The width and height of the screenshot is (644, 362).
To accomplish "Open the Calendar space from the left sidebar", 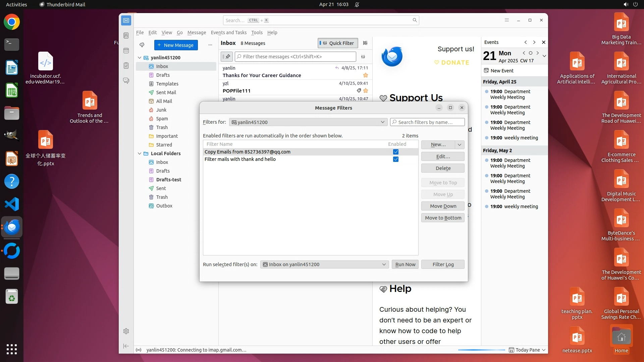I will (x=126, y=51).
